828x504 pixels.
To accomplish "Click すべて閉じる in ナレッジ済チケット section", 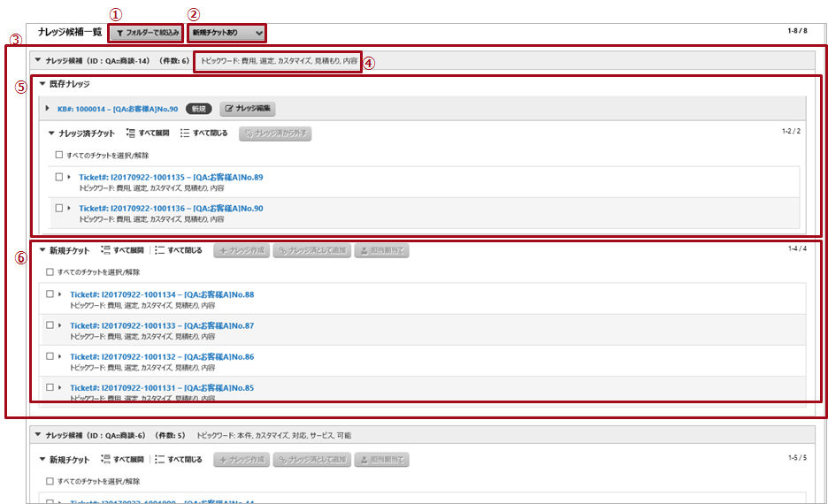I will pyautogui.click(x=203, y=133).
